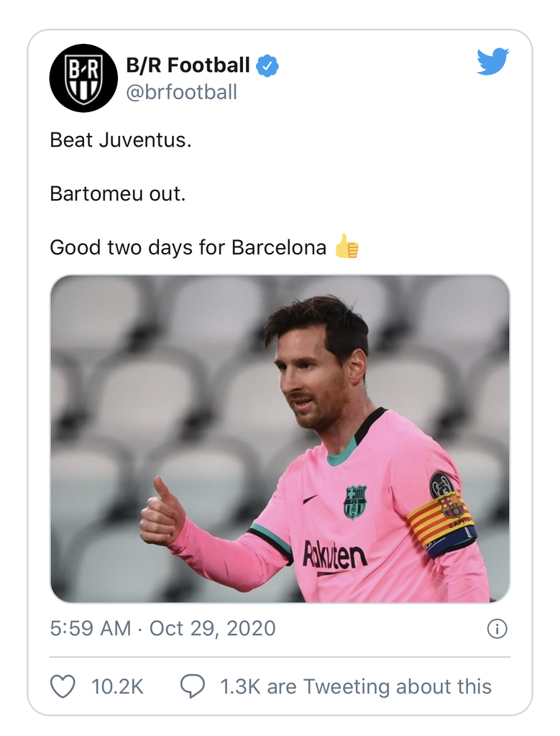Click 'Good two days for Barcelona' text

pyautogui.click(x=188, y=247)
